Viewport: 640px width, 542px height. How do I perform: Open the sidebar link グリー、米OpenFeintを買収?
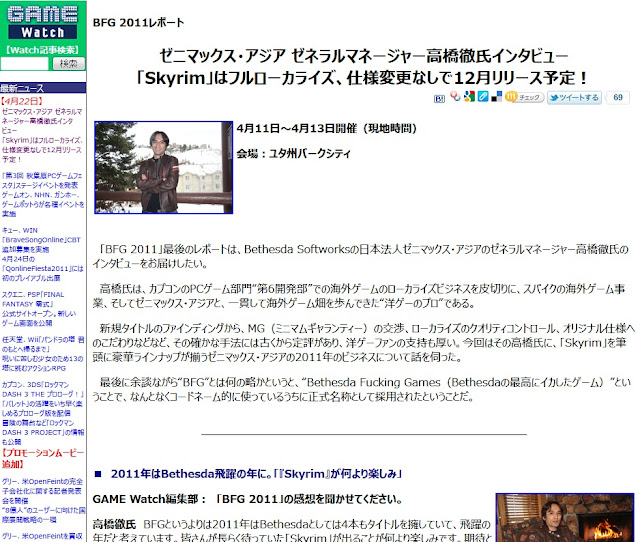[42, 536]
